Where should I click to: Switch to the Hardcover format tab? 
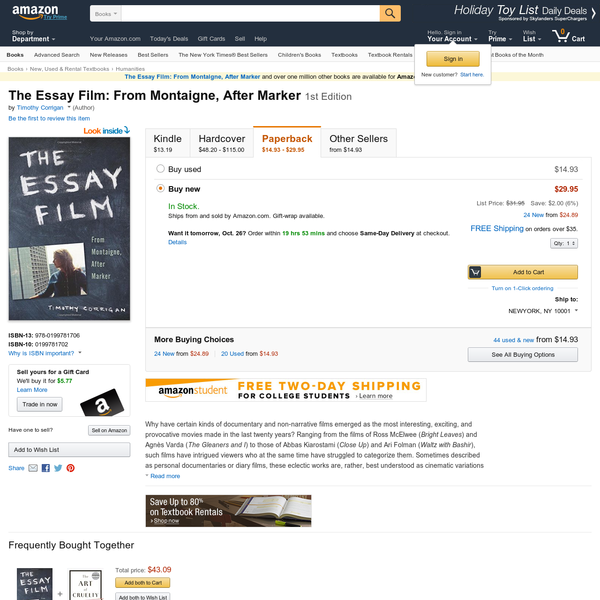coord(222,143)
